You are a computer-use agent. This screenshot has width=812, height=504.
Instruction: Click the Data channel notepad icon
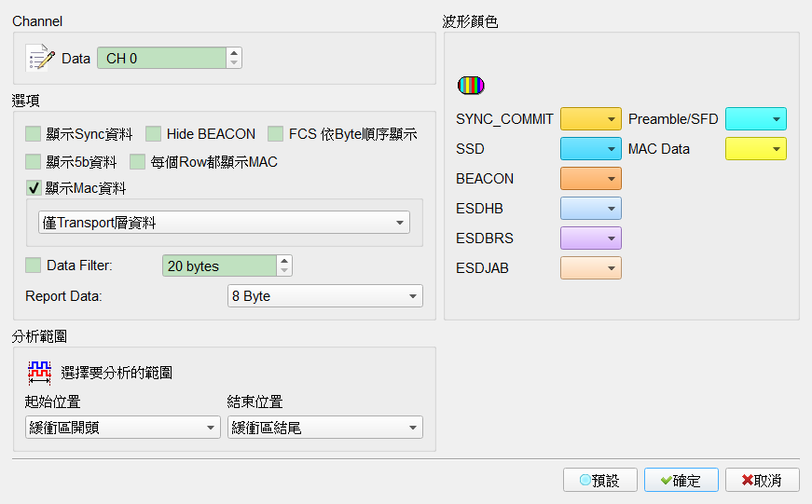click(40, 58)
